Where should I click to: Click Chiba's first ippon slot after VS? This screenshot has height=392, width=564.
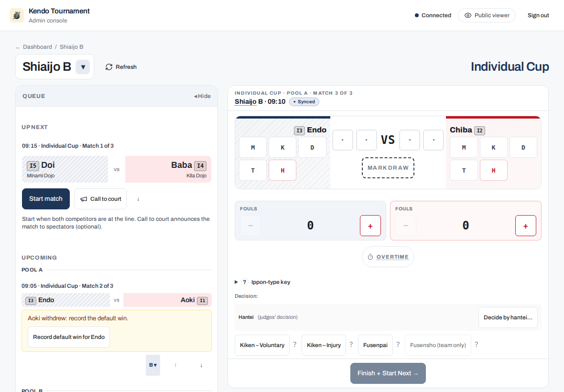point(410,140)
